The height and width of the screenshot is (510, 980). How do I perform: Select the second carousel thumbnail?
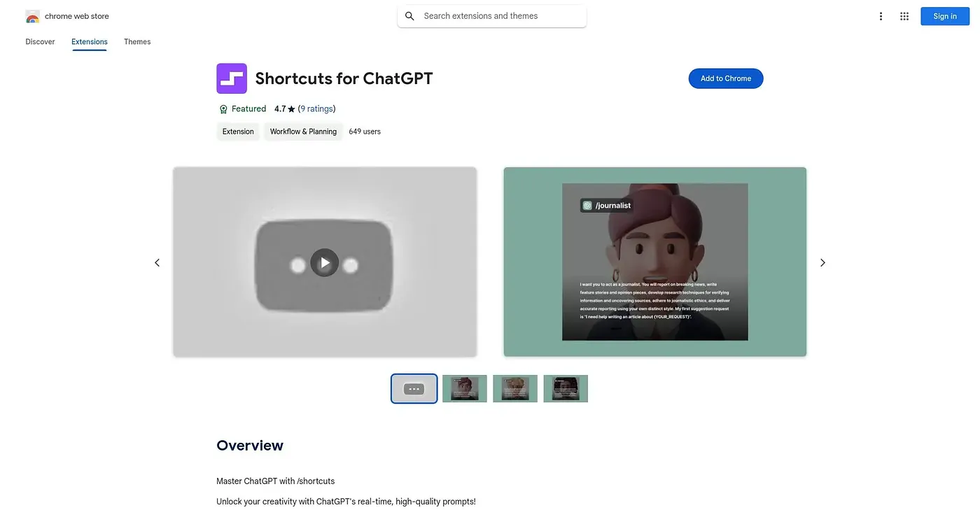click(465, 389)
